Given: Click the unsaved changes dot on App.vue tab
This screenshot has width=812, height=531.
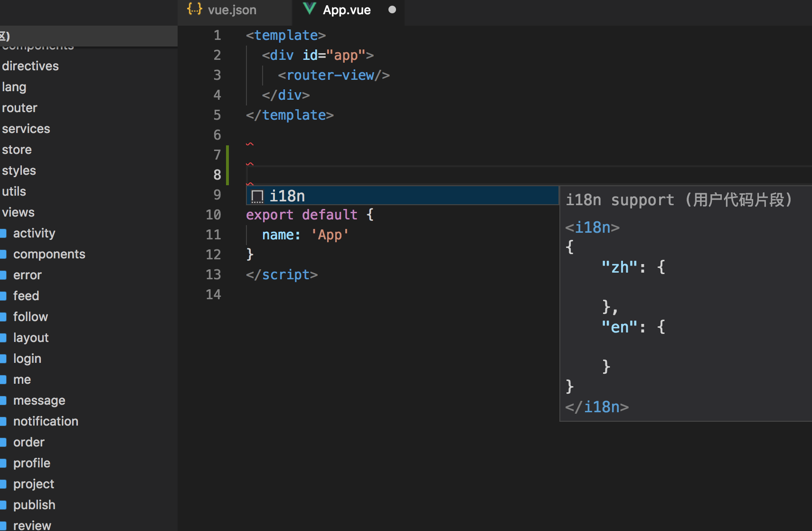Looking at the screenshot, I should (393, 9).
